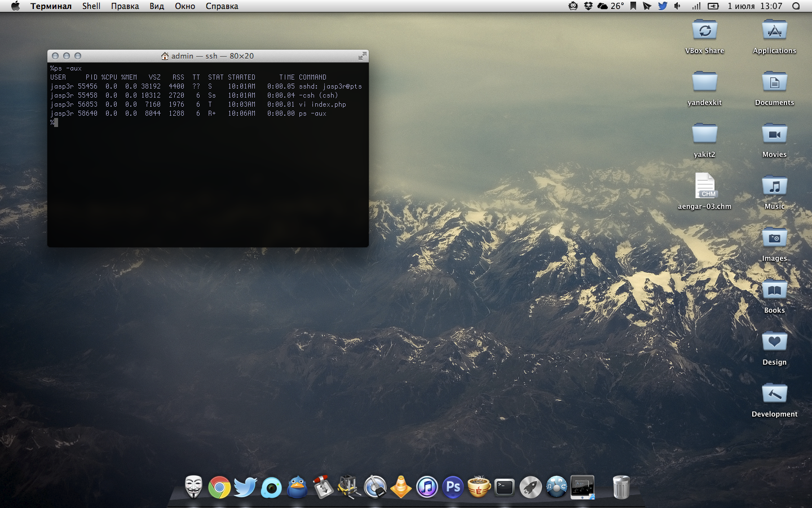
Task: Open iTunes from the dock
Action: 427,487
